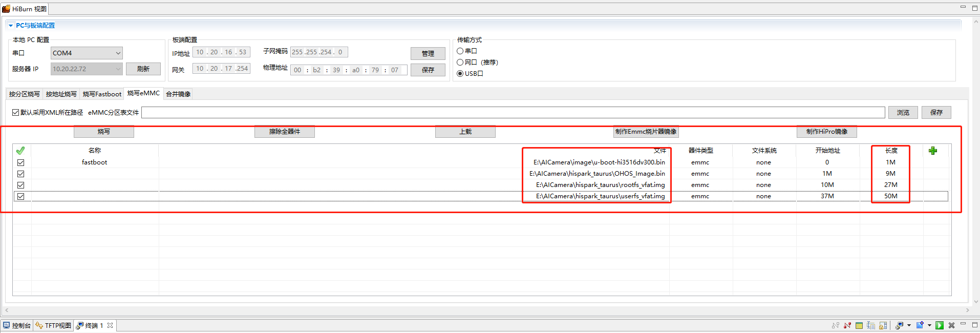
Task: Switch to 烧写Fastboot tab
Action: [102, 94]
